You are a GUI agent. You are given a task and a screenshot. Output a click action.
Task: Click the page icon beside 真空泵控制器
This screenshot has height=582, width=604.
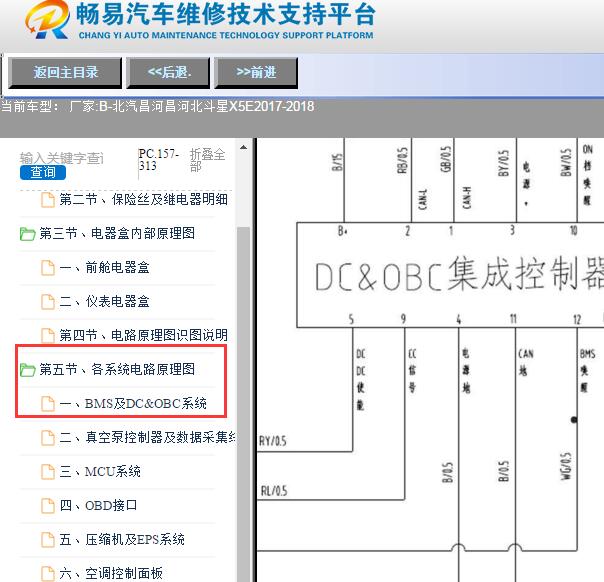[x=48, y=438]
